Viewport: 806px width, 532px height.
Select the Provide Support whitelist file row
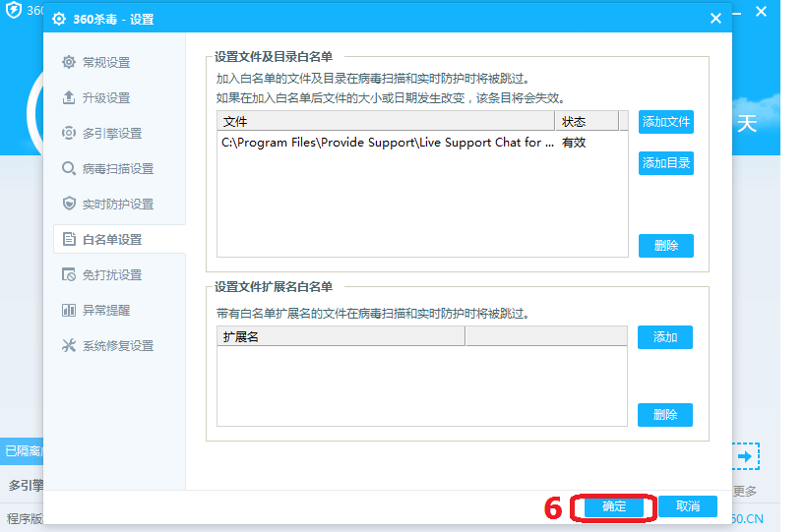click(421, 143)
